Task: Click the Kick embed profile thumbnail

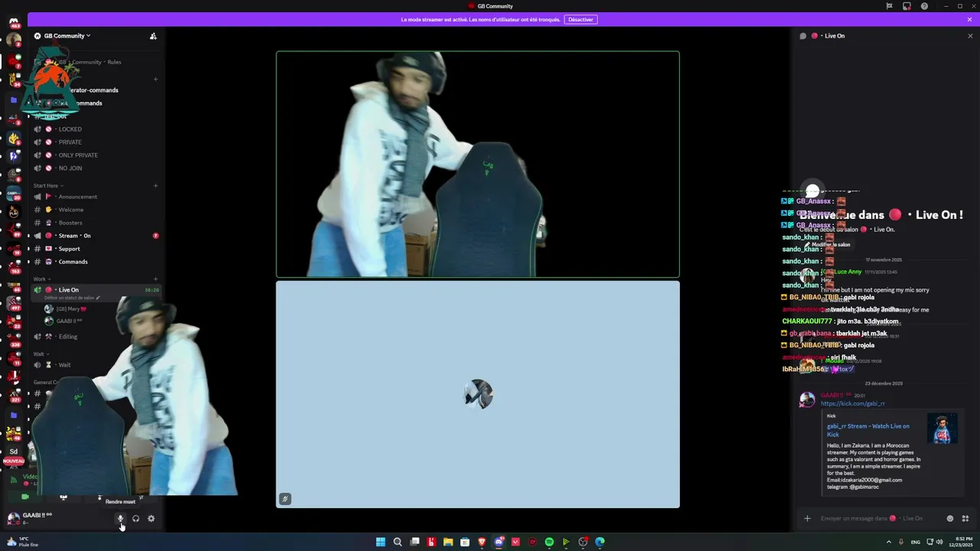Action: tap(942, 429)
